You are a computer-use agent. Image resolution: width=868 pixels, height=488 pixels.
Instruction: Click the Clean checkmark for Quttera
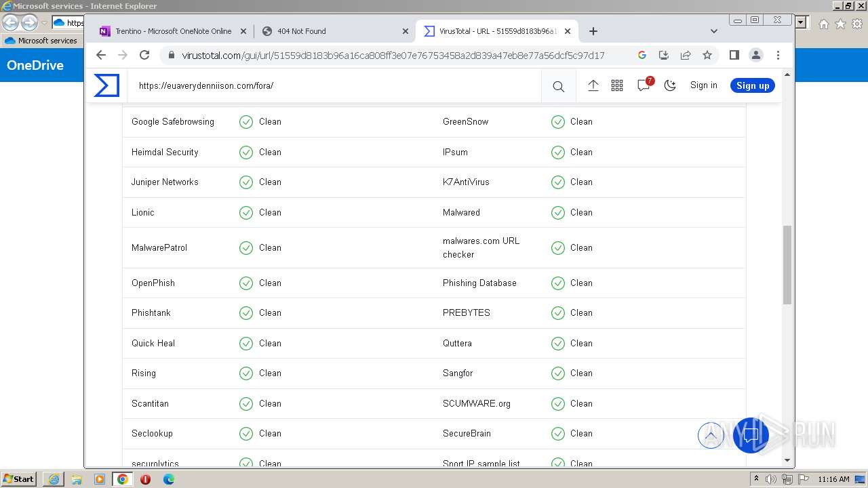[558, 344]
